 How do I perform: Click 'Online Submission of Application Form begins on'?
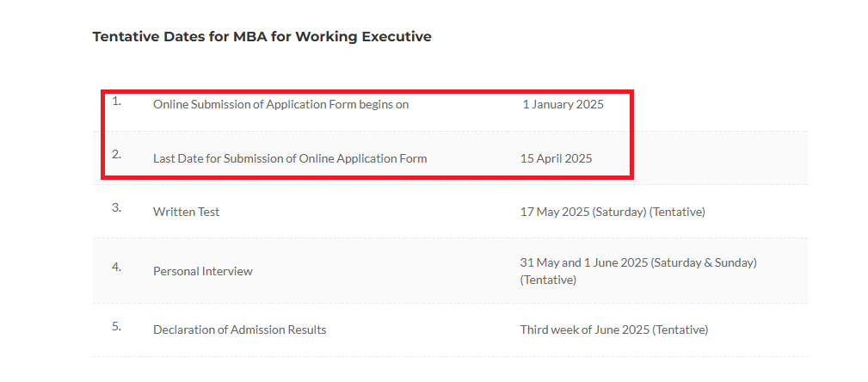[x=280, y=104]
